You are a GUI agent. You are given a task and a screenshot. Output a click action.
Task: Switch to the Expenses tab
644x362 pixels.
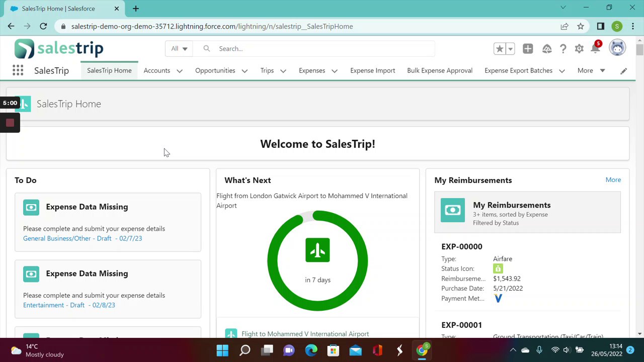click(312, 70)
